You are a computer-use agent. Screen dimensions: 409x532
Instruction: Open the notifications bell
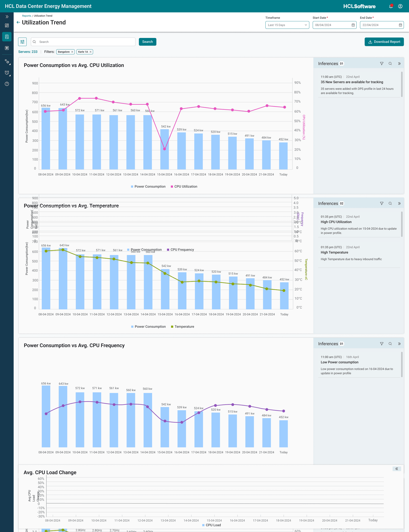point(391,6)
